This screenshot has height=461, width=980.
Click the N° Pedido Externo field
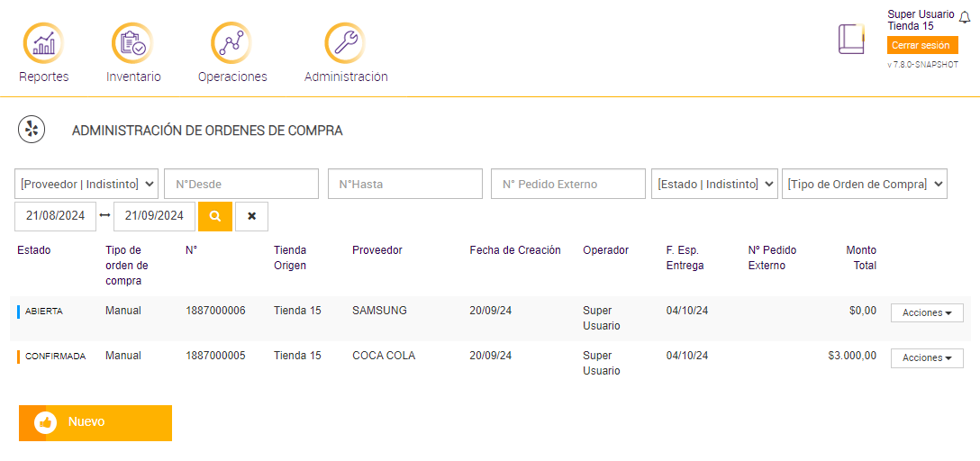pos(568,184)
